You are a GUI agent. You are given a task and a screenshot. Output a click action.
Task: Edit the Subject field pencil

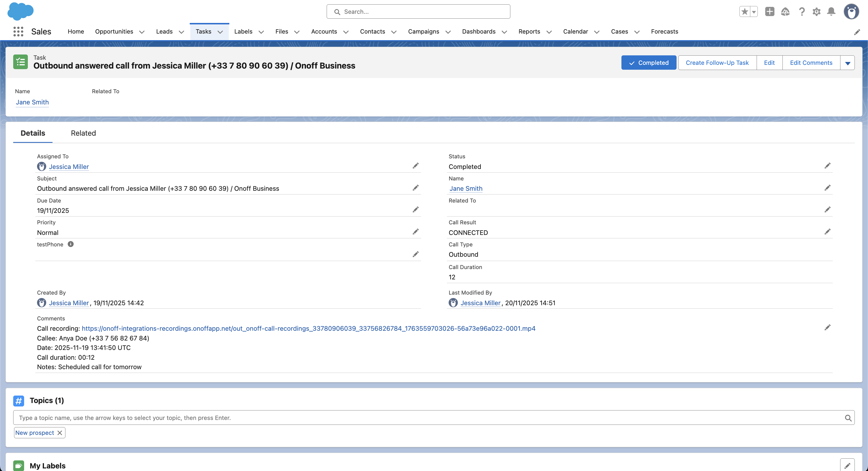coord(415,188)
